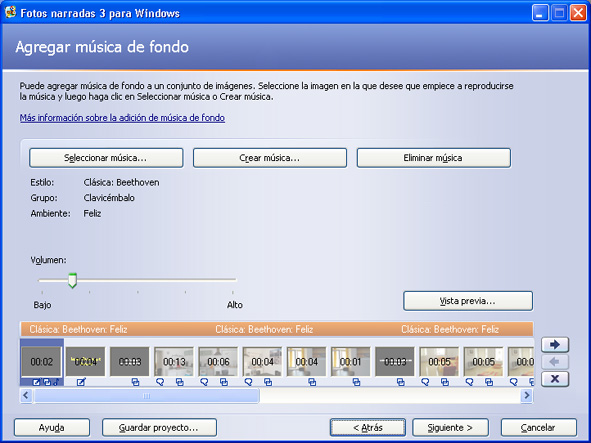
Task: Click the Crear música button
Action: tap(269, 158)
